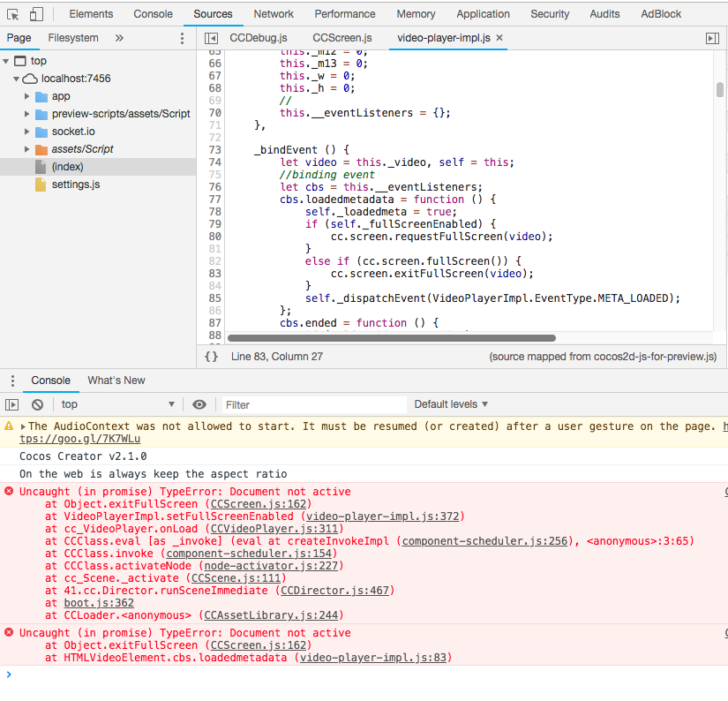Click the horizontal code scrollbar
The image size is (728, 701).
coord(392,338)
